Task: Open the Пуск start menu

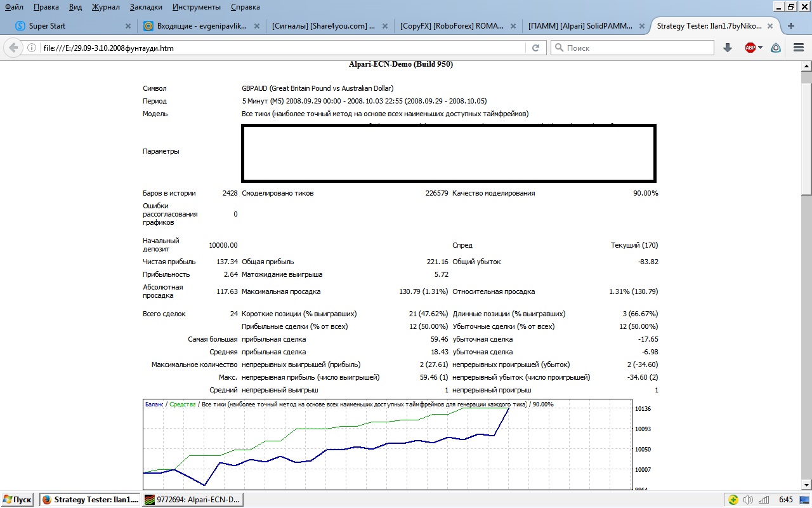Action: tap(18, 500)
